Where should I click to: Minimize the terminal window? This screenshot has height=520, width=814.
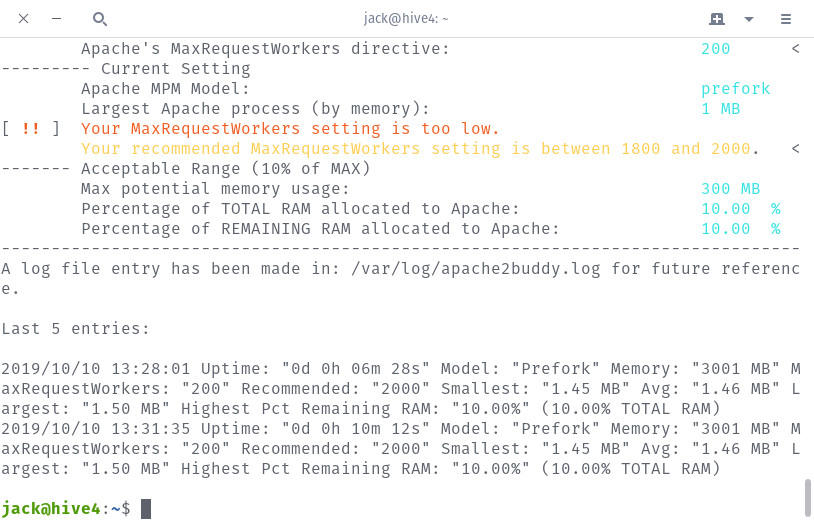click(57, 19)
